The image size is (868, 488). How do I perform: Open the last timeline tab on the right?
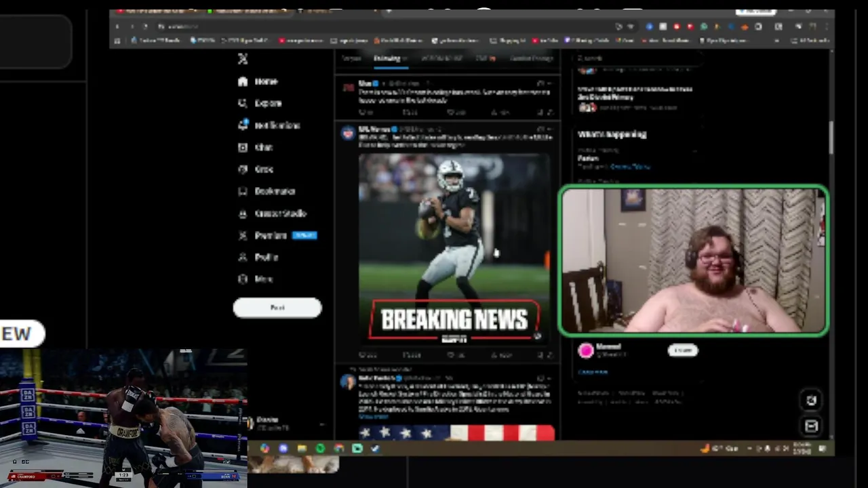pos(532,58)
